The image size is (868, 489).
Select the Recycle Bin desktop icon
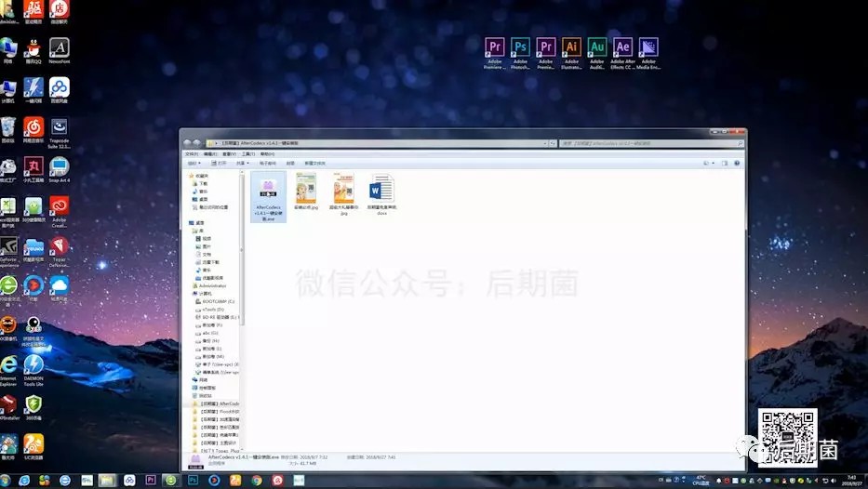click(7, 130)
